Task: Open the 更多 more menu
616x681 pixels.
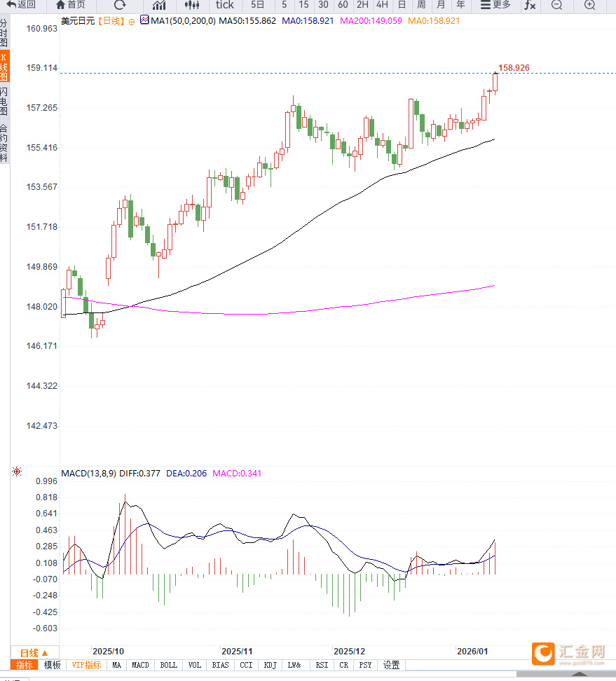Action: [x=495, y=5]
